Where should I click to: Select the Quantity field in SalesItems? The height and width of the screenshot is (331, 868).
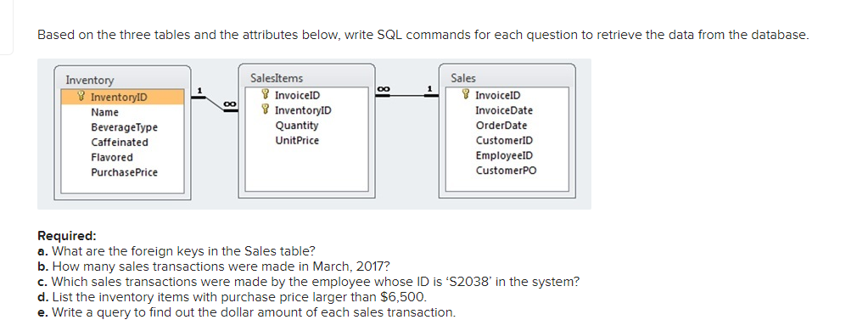tap(297, 126)
